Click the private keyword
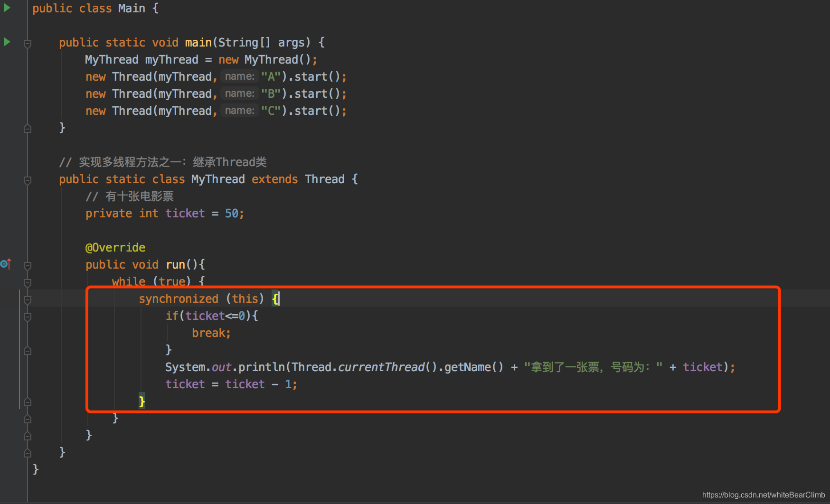This screenshot has height=504, width=830. 109,214
